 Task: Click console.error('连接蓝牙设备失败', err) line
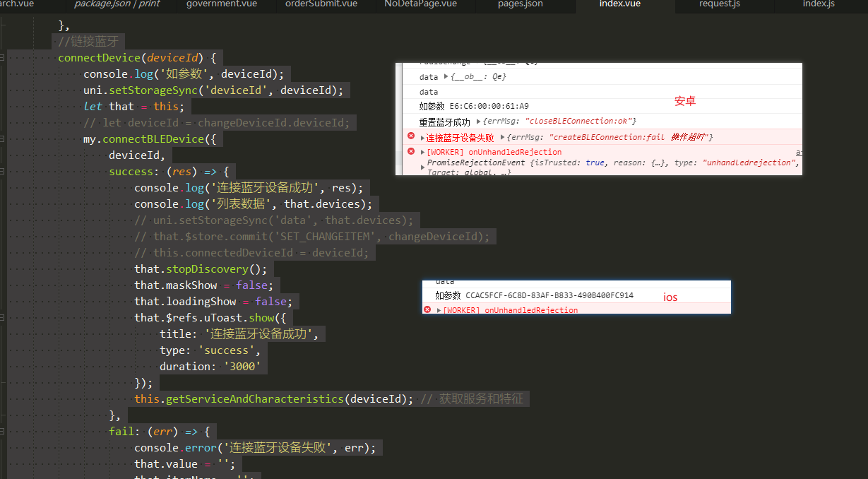[255, 448]
